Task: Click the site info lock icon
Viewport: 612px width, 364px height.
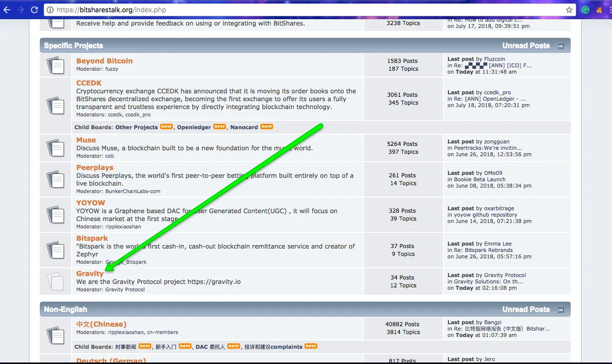Action: point(51,9)
